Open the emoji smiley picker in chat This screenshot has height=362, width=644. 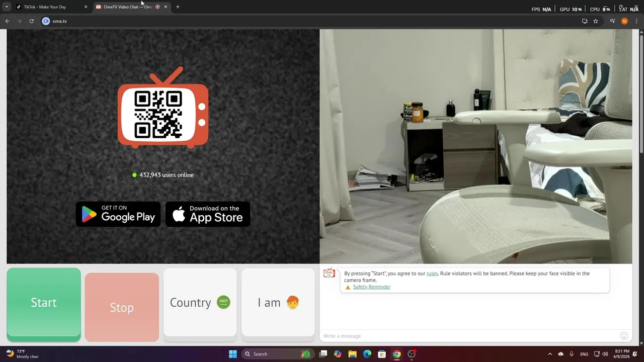624,336
